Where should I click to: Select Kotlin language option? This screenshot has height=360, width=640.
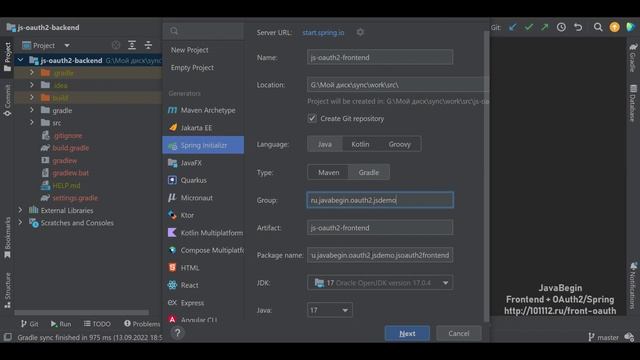tap(360, 144)
